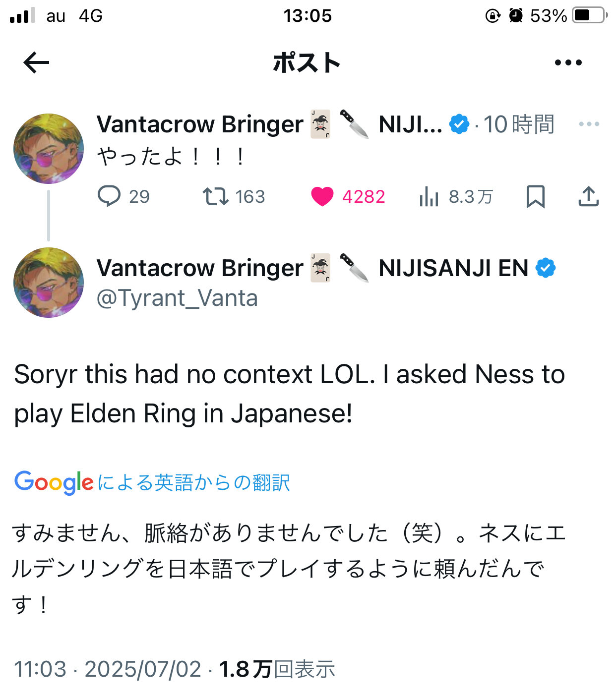Tap the 11:03 · 2025/07/02 post timestamp
Image resolution: width=616 pixels, height=700 pixels.
tap(107, 669)
